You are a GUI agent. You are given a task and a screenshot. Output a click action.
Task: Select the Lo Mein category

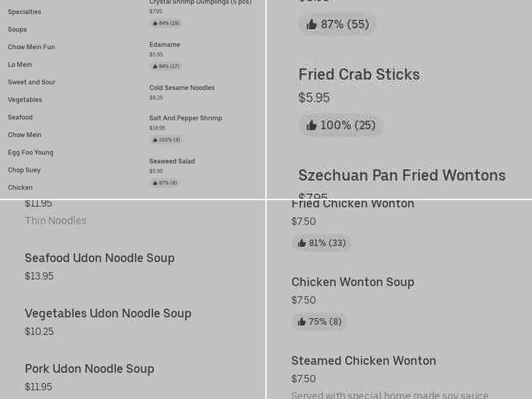pyautogui.click(x=19, y=65)
